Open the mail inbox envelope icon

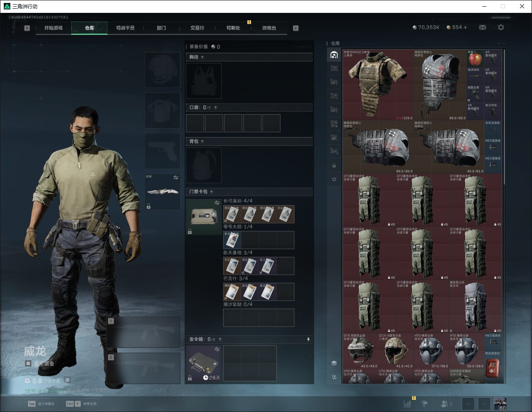[x=483, y=27]
